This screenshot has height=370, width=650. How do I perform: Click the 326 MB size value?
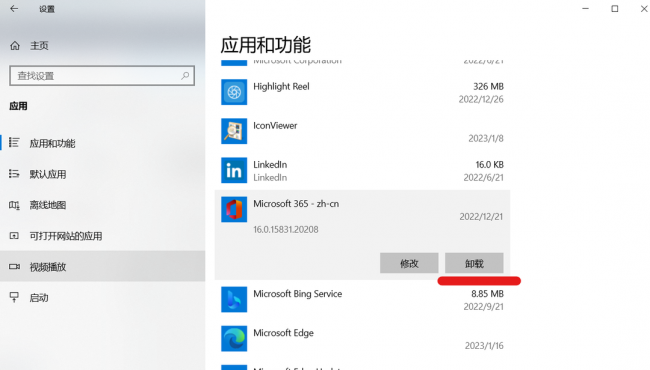[x=488, y=87]
